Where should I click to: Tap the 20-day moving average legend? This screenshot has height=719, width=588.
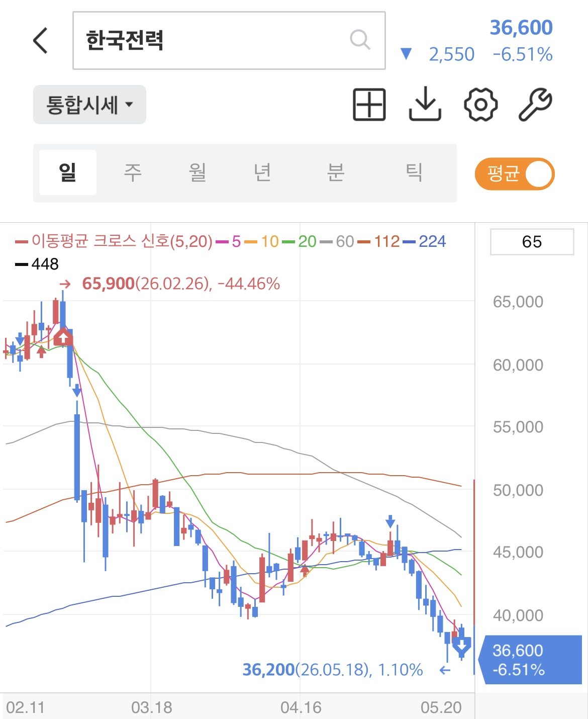299,241
